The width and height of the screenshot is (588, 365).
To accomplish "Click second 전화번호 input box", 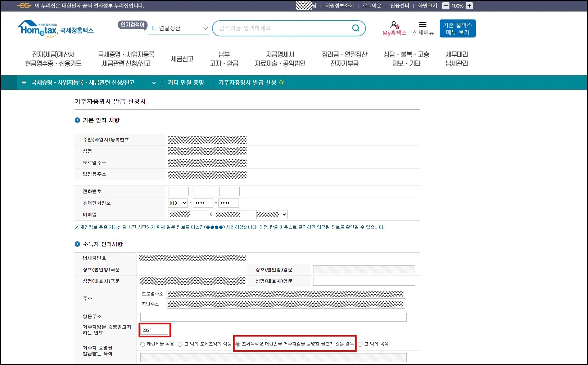I will click(x=204, y=191).
